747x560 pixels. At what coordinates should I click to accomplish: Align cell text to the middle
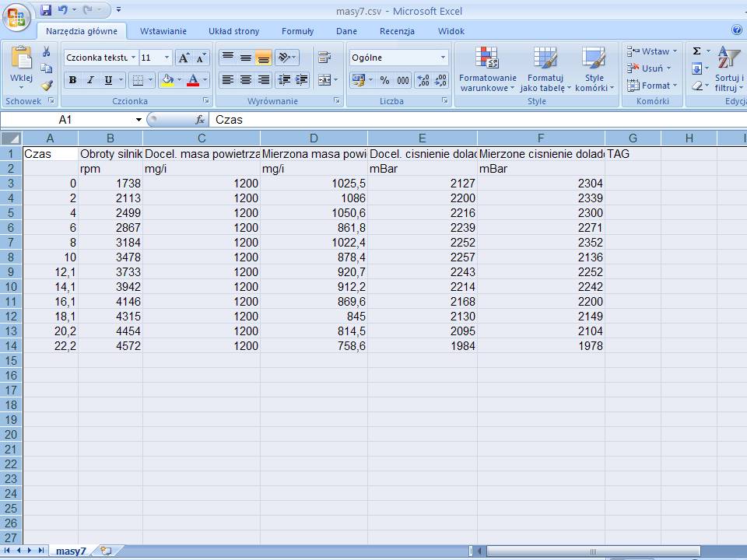tap(245, 58)
